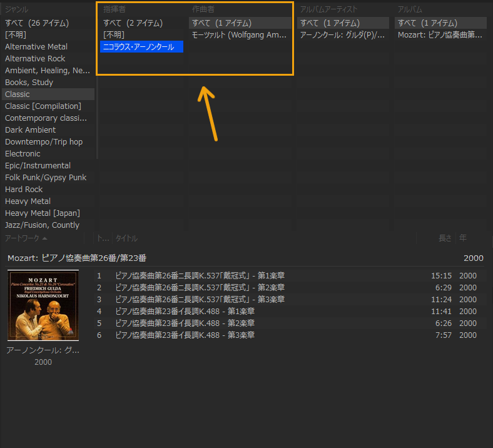Click the track number 'ト...' column header
The height and width of the screenshot is (448, 493).
click(x=103, y=238)
